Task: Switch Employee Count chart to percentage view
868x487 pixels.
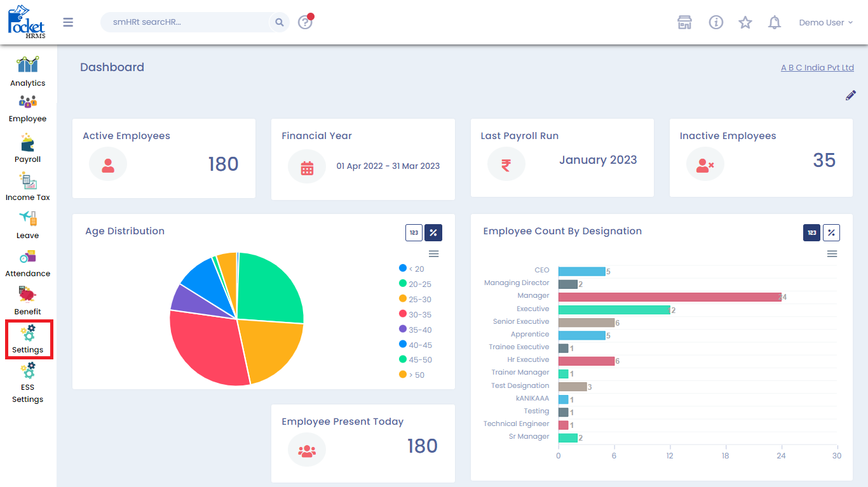Action: click(x=831, y=233)
